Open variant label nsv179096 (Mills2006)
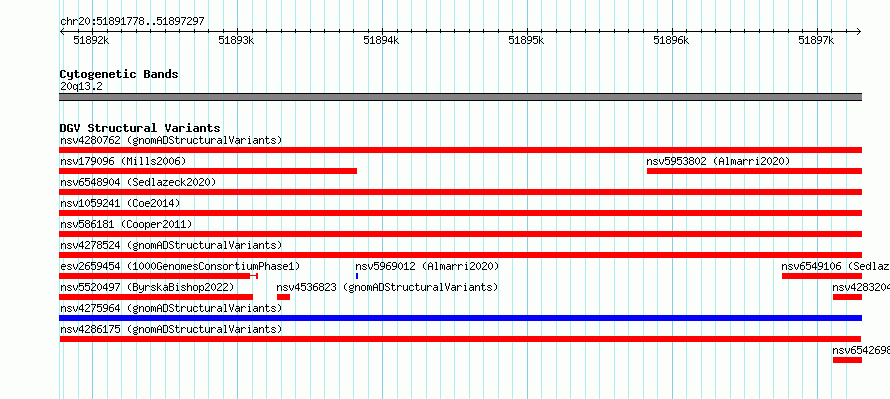The image size is (890, 399). (123, 162)
